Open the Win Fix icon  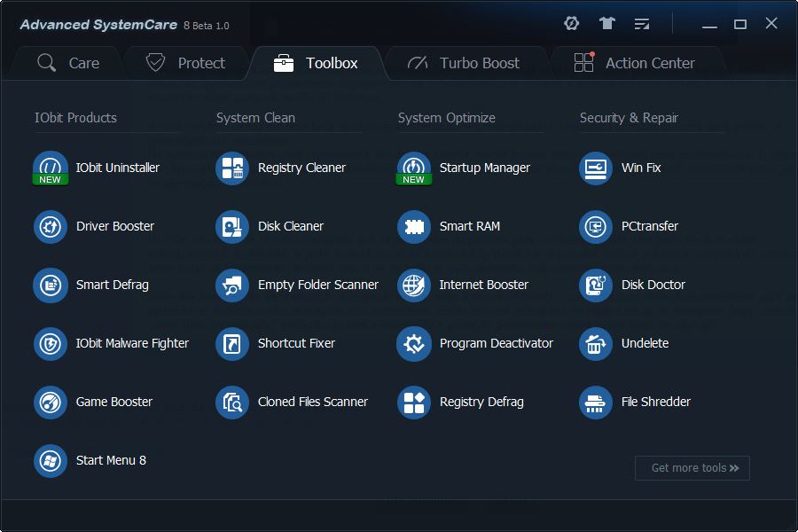pos(596,168)
